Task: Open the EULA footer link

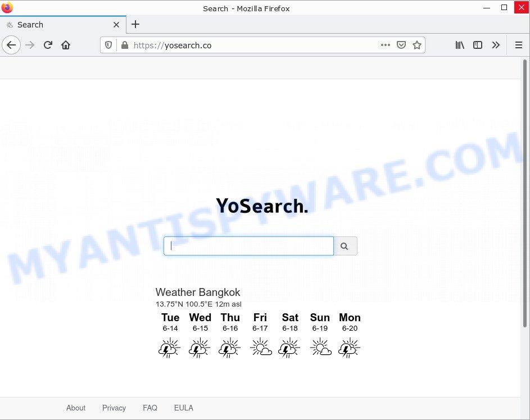Action: coord(184,408)
